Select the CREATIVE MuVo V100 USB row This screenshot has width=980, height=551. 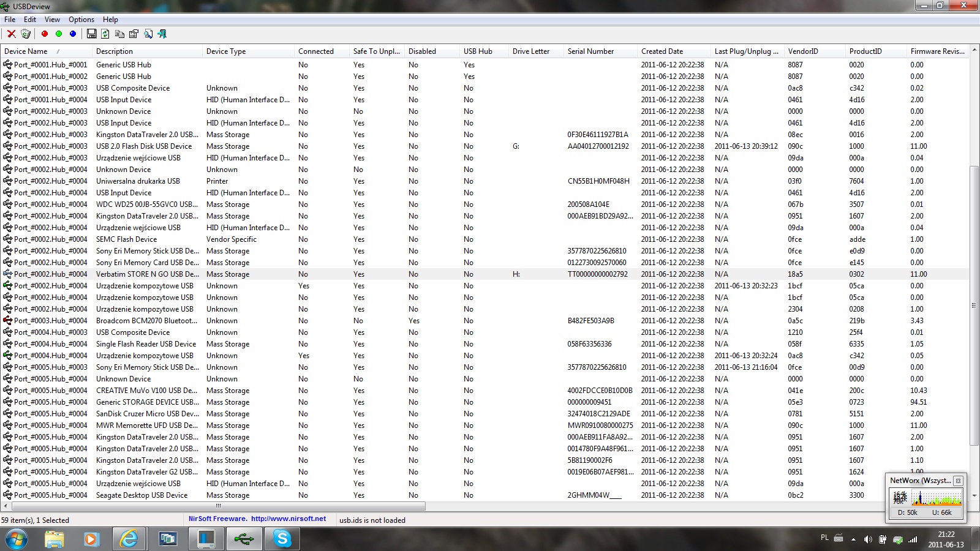(484, 390)
